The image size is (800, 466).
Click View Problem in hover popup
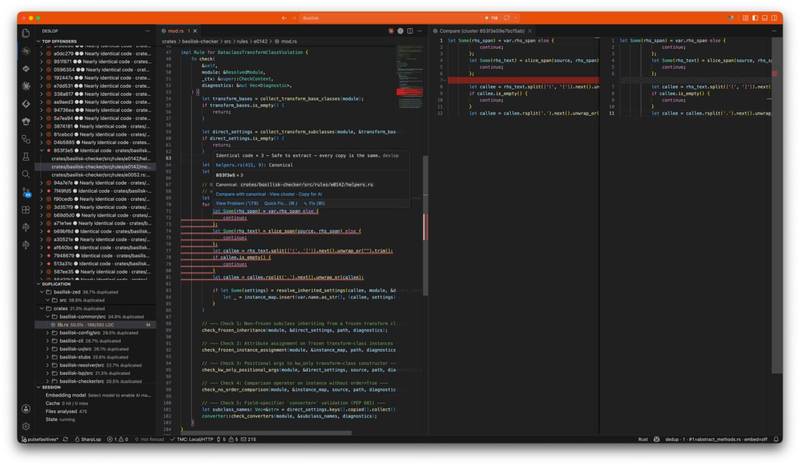pyautogui.click(x=237, y=203)
